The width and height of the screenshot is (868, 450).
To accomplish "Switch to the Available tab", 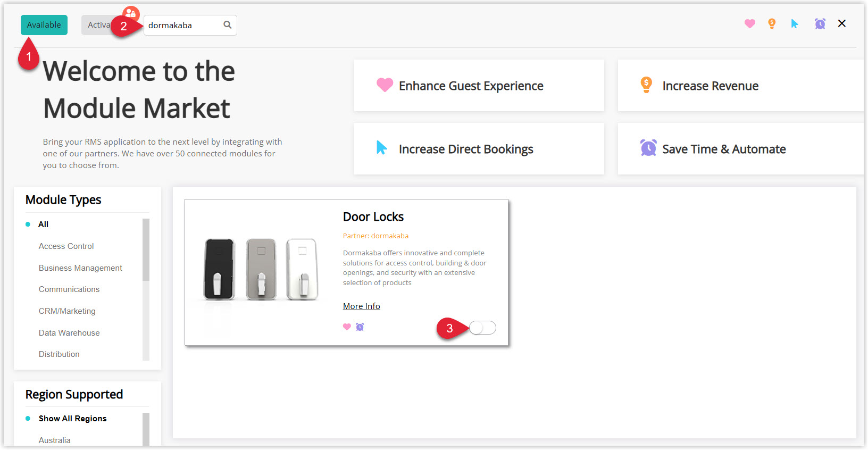I will [44, 25].
